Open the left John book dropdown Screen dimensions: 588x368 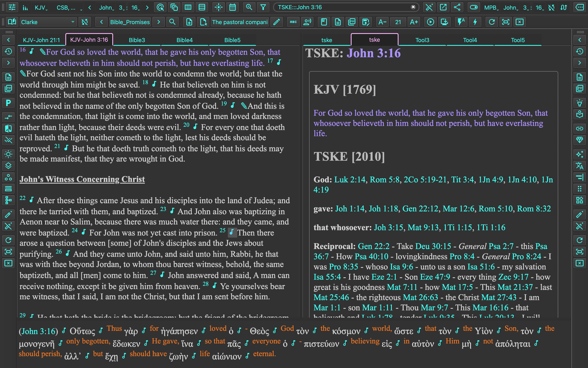pos(106,8)
